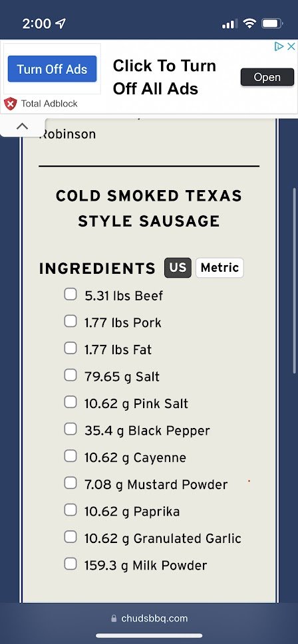Check the 10.62 g Cayenne ingredient box
This screenshot has width=298, height=644.
71,457
